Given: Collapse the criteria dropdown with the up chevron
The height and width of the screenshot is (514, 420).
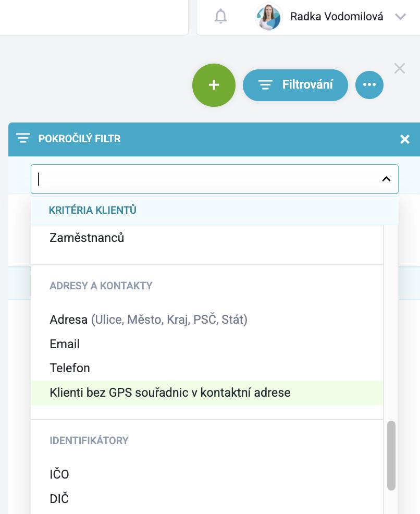Looking at the screenshot, I should pos(386,179).
